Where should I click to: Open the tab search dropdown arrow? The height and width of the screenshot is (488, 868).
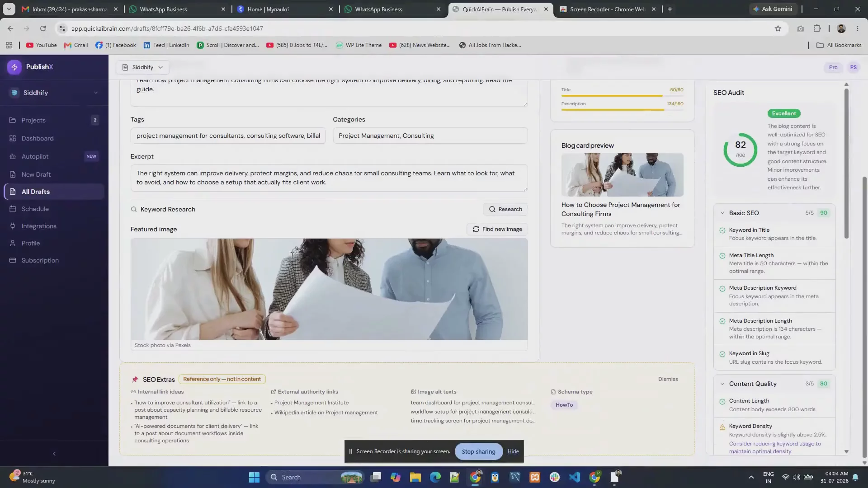(x=9, y=9)
